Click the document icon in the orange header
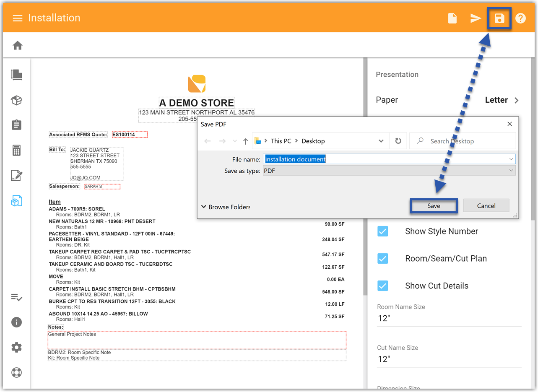The height and width of the screenshot is (392, 538). (x=452, y=18)
